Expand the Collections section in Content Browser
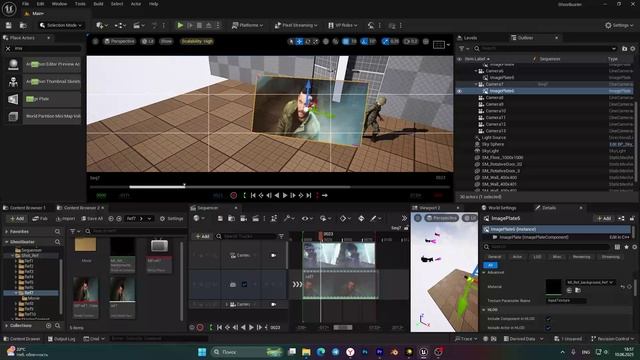This screenshot has height=360, width=640. [x=7, y=326]
